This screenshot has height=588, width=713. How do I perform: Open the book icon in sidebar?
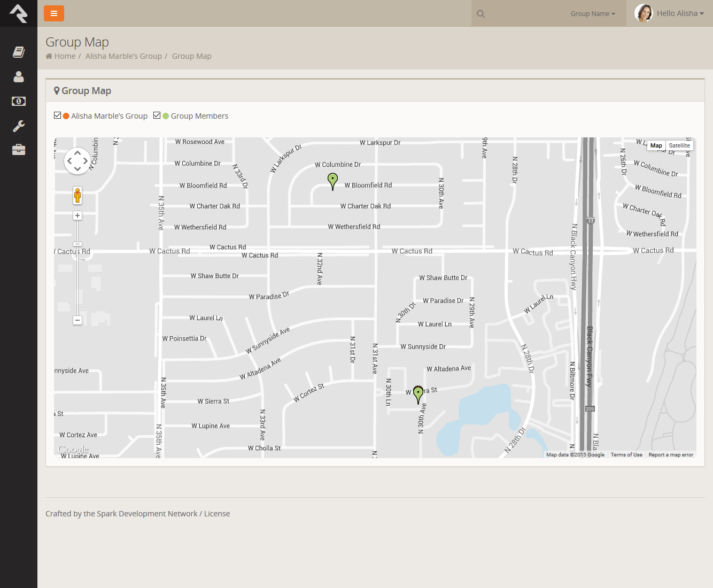(x=19, y=52)
